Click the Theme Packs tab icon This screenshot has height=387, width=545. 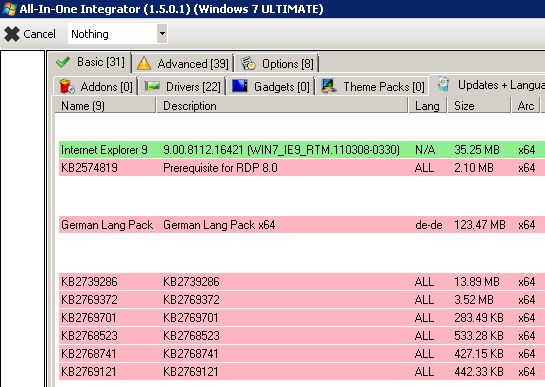329,86
